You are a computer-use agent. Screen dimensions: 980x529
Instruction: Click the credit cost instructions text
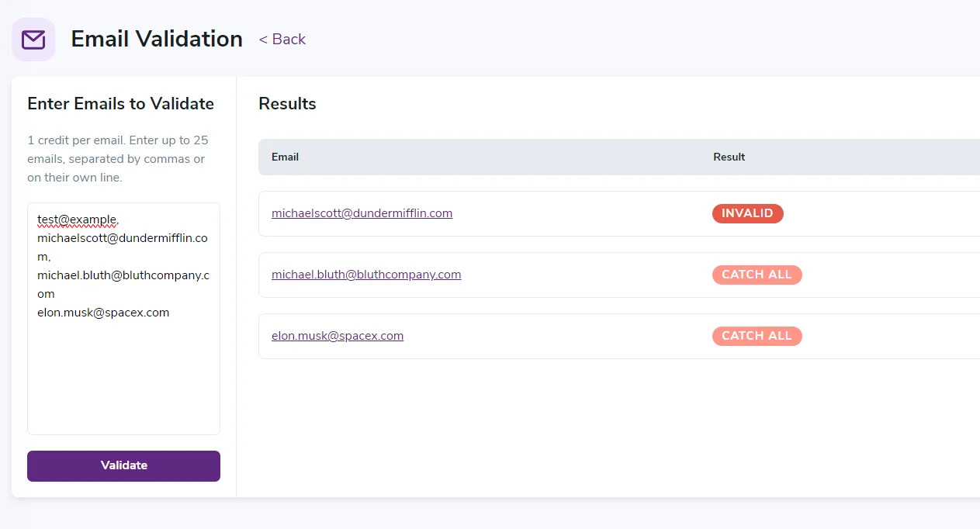coord(118,158)
